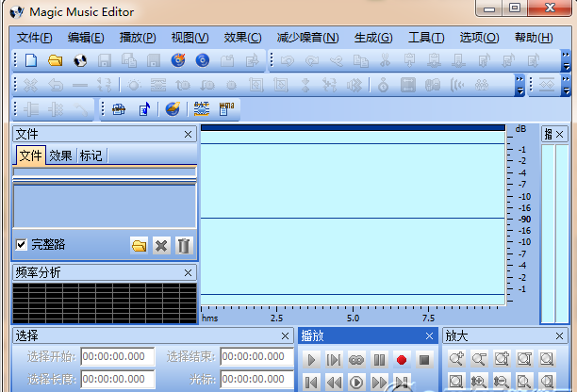Start recording with red record button
Image resolution: width=577 pixels, height=392 pixels.
402,360
